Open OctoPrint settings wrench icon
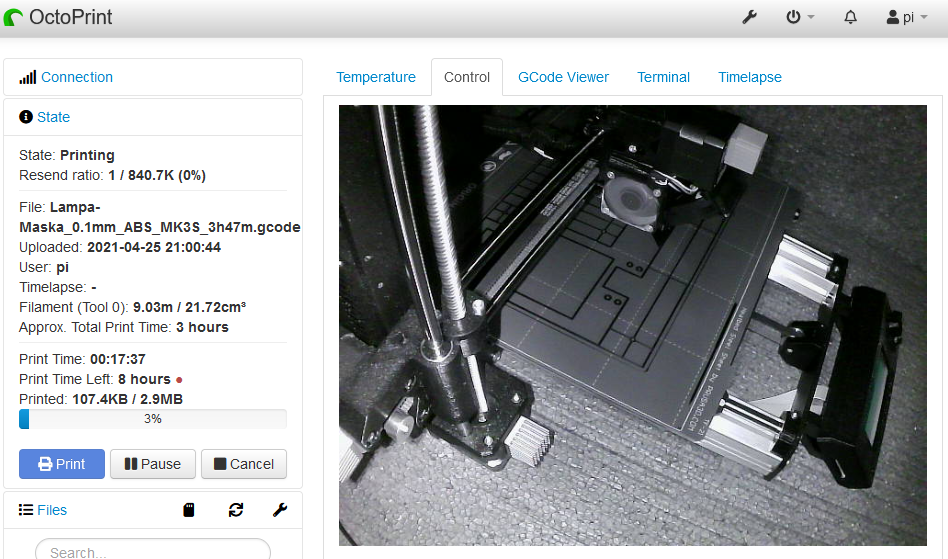Image resolution: width=948 pixels, height=559 pixels. point(749,17)
